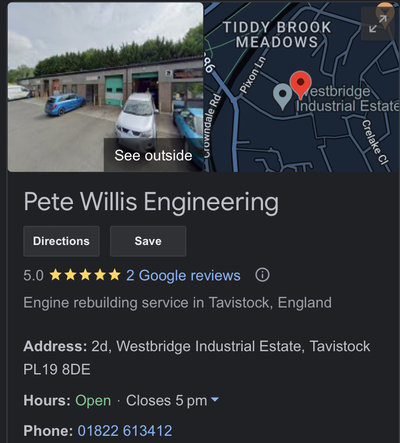This screenshot has width=400, height=443.
Task: Click the green Open status text
Action: pyautogui.click(x=93, y=400)
